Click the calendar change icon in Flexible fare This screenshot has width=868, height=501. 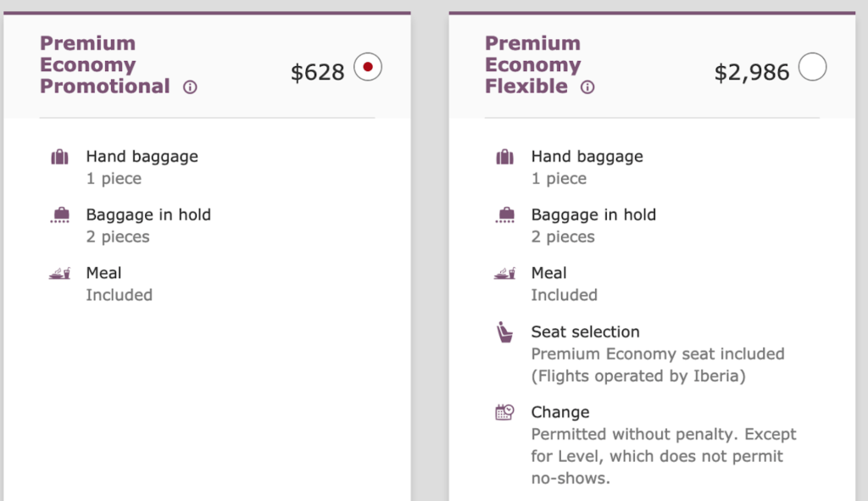(x=504, y=412)
